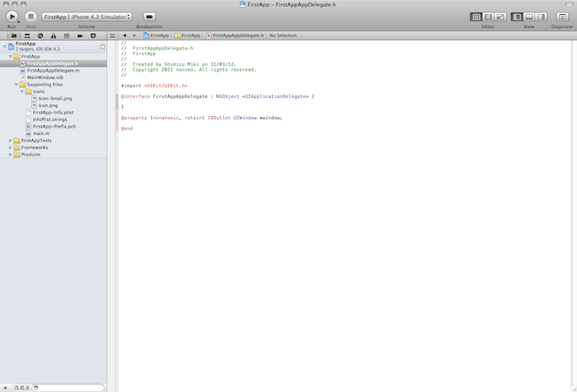Image resolution: width=577 pixels, height=392 pixels.
Task: Select the icons folder row
Action: pyautogui.click(x=54, y=91)
